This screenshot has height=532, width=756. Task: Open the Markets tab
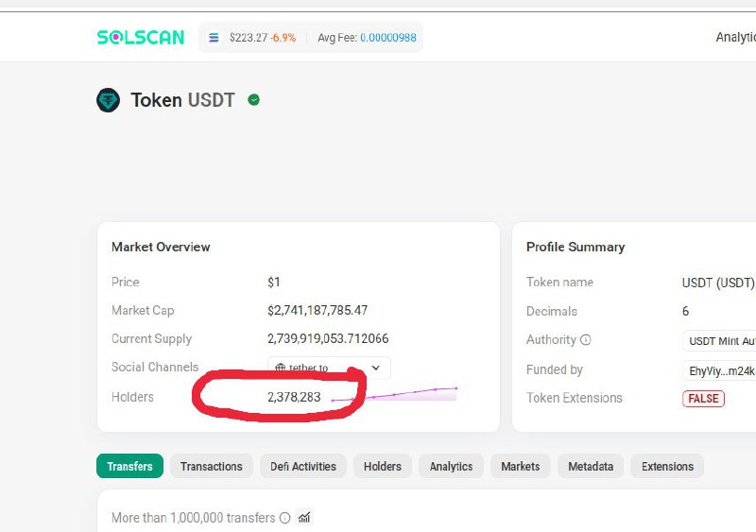[520, 466]
